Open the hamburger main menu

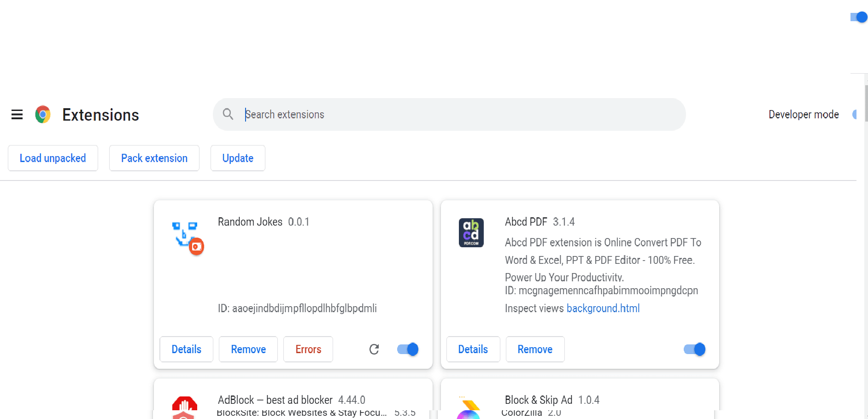click(17, 115)
